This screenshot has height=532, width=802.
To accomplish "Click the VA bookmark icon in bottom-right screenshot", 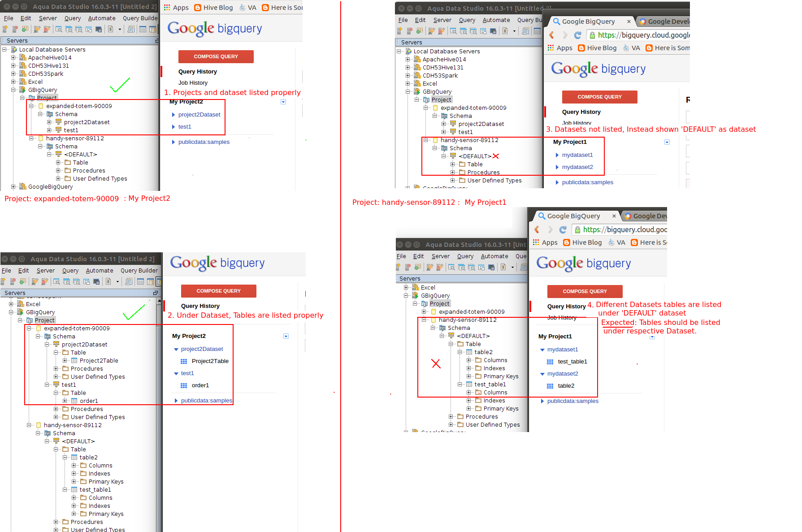I will click(x=611, y=242).
